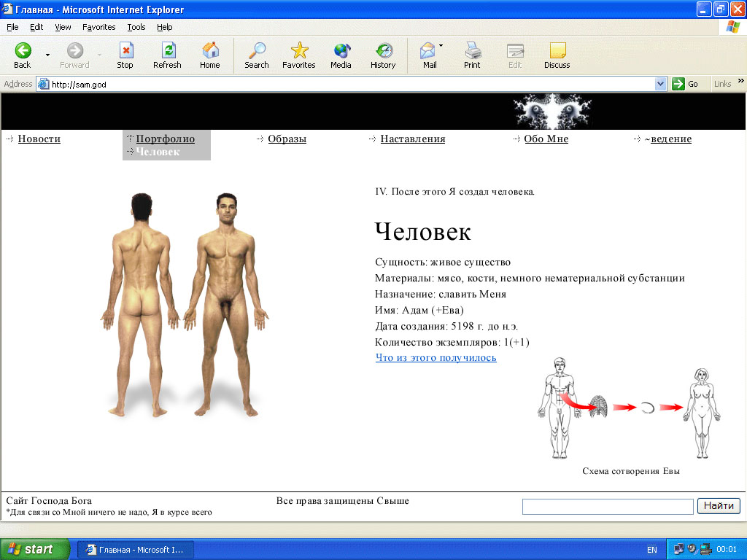Click the Windows Start button
Image resolution: width=747 pixels, height=560 pixels.
[35, 549]
